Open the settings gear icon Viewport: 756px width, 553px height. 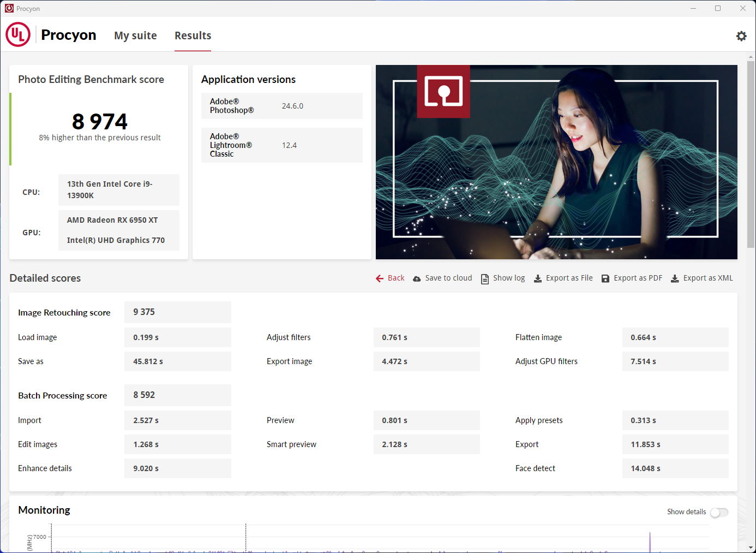tap(741, 36)
